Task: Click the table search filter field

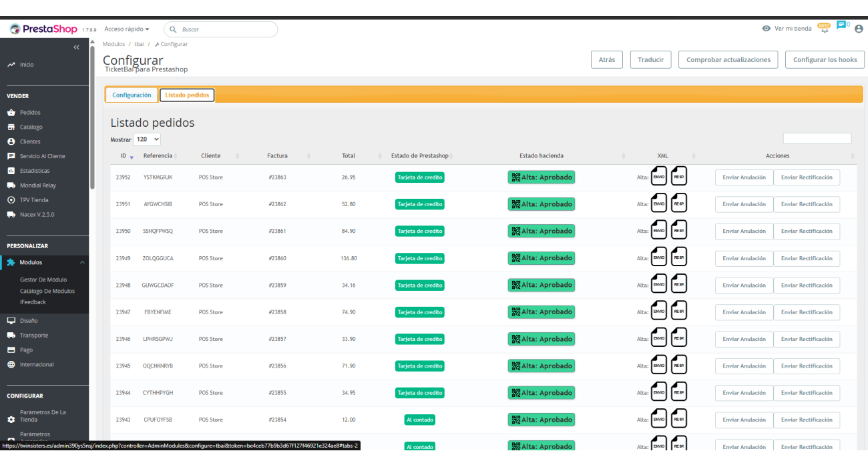Action: pyautogui.click(x=817, y=139)
